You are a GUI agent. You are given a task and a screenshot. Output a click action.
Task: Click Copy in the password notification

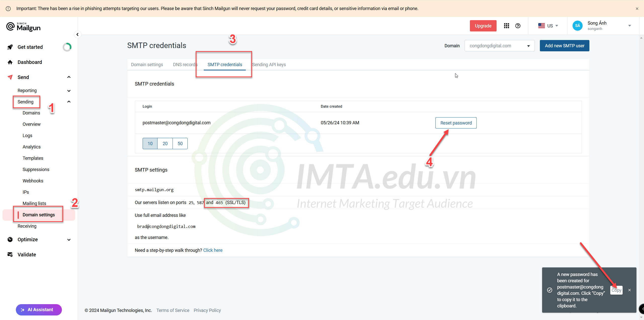(x=616, y=290)
